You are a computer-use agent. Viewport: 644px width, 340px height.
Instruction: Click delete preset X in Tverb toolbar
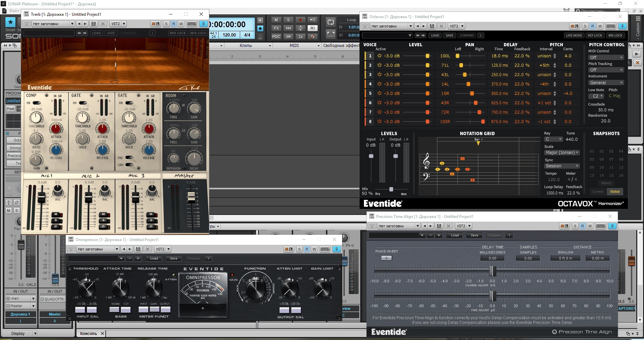coord(103,24)
